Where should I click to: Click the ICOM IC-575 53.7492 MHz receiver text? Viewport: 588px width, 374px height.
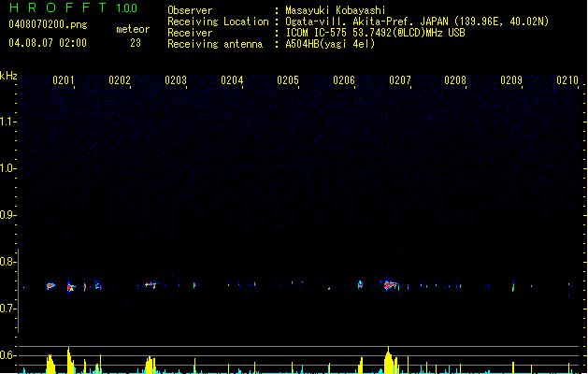pyautogui.click(x=376, y=33)
